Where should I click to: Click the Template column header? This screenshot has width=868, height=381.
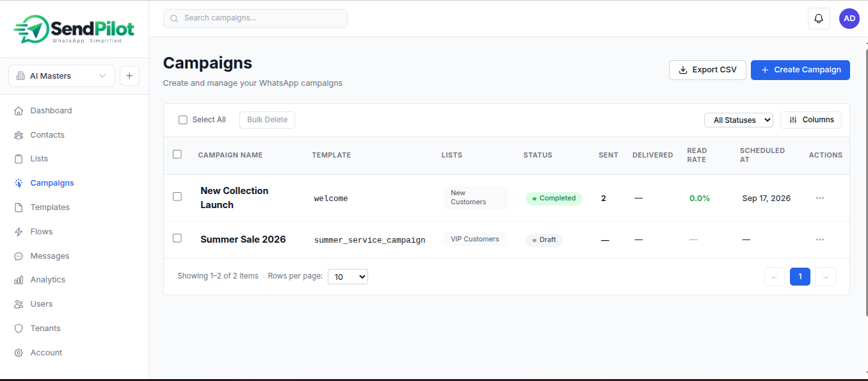coord(332,155)
